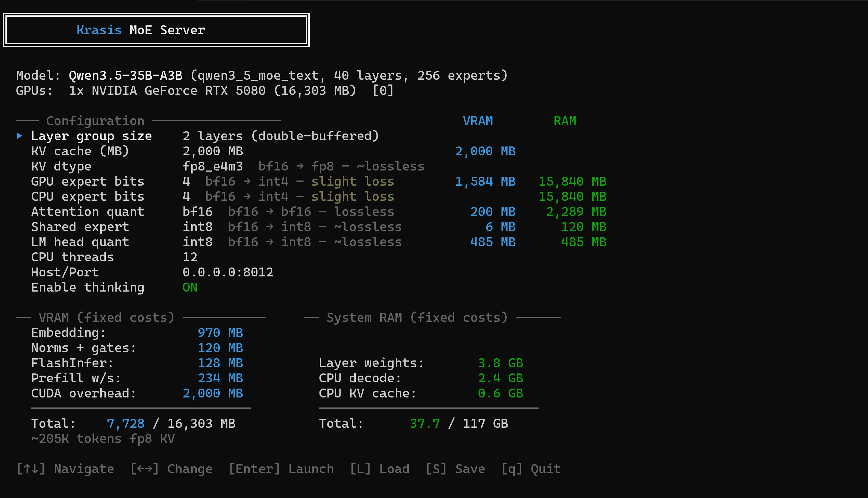Click the CPU threads value 12

(x=190, y=257)
